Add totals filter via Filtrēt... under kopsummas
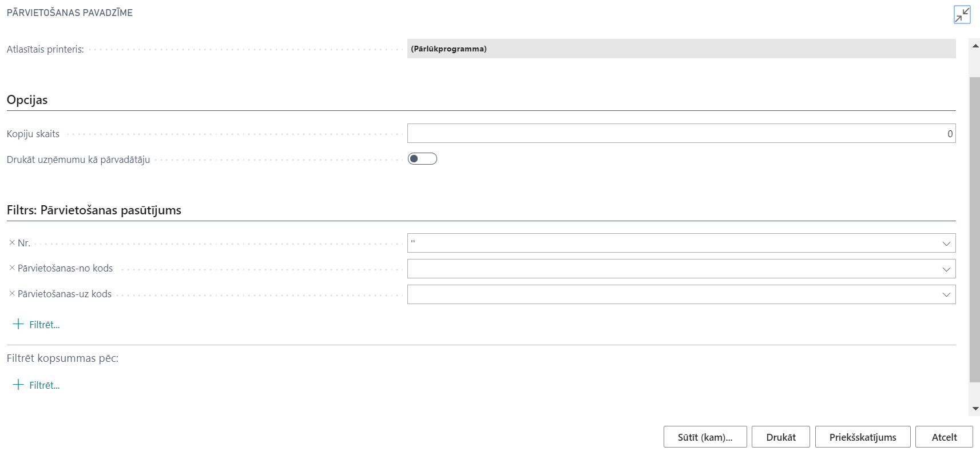Image resolution: width=980 pixels, height=455 pixels. [x=45, y=385]
